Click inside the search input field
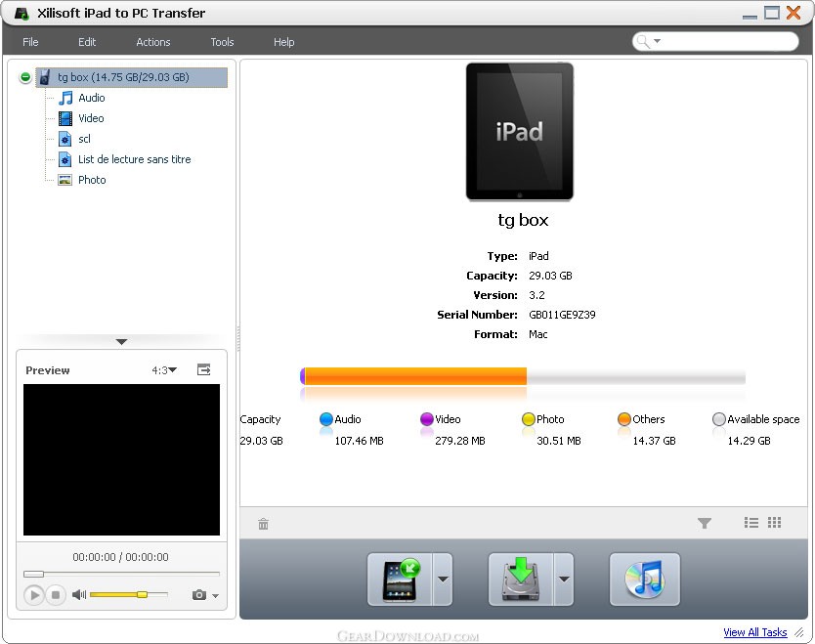The image size is (815, 644). 728,41
